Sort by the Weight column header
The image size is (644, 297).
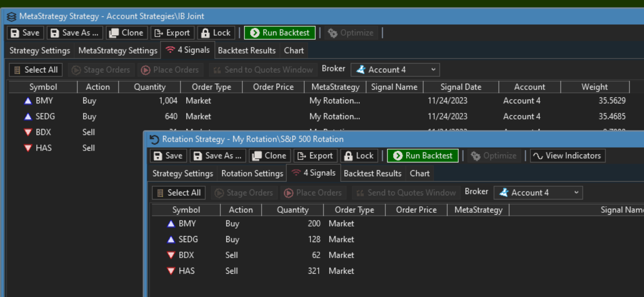(594, 87)
